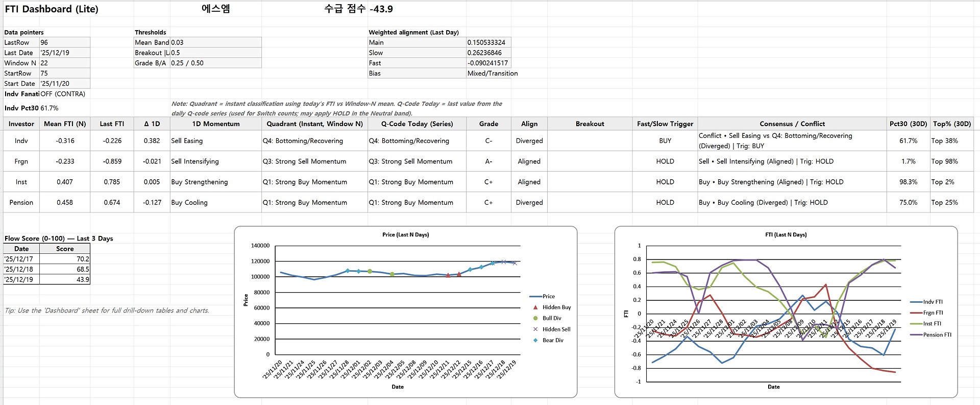Select the Flow Score 43.9 cell for '25/12/19
980x405 pixels.
coord(64,280)
